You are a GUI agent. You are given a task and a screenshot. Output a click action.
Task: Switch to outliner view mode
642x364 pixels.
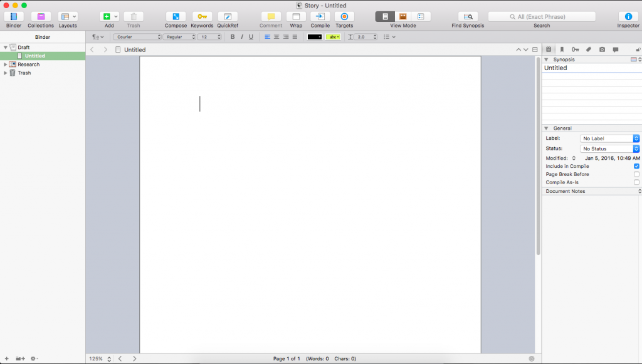coord(421,17)
